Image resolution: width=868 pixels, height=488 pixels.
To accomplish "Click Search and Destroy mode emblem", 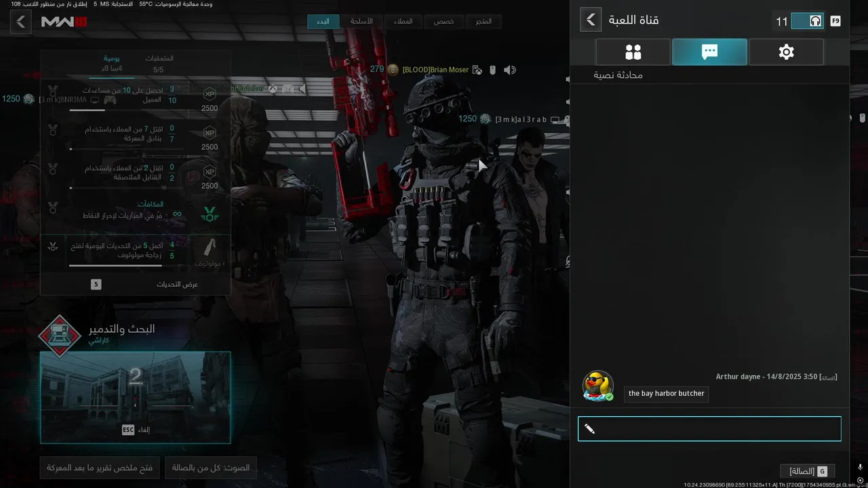I will 60,335.
